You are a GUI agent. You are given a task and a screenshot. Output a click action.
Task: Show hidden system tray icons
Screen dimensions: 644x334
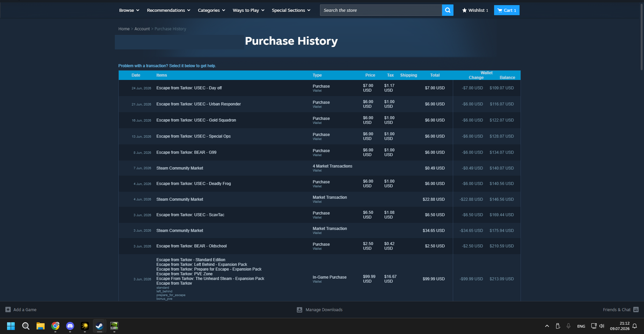[547, 326]
